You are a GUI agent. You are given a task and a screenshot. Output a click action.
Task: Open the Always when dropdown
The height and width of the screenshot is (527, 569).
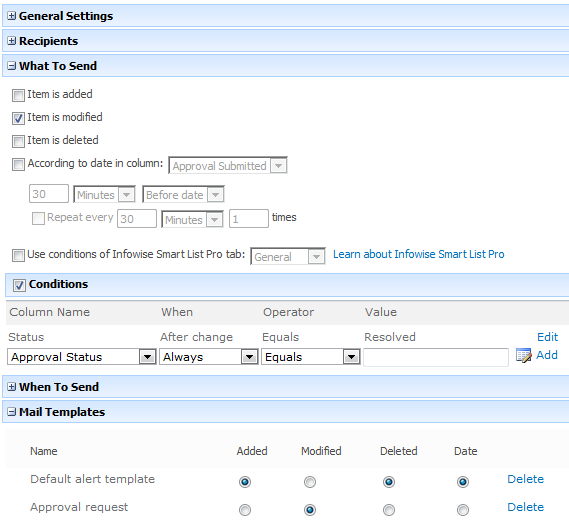coord(209,357)
